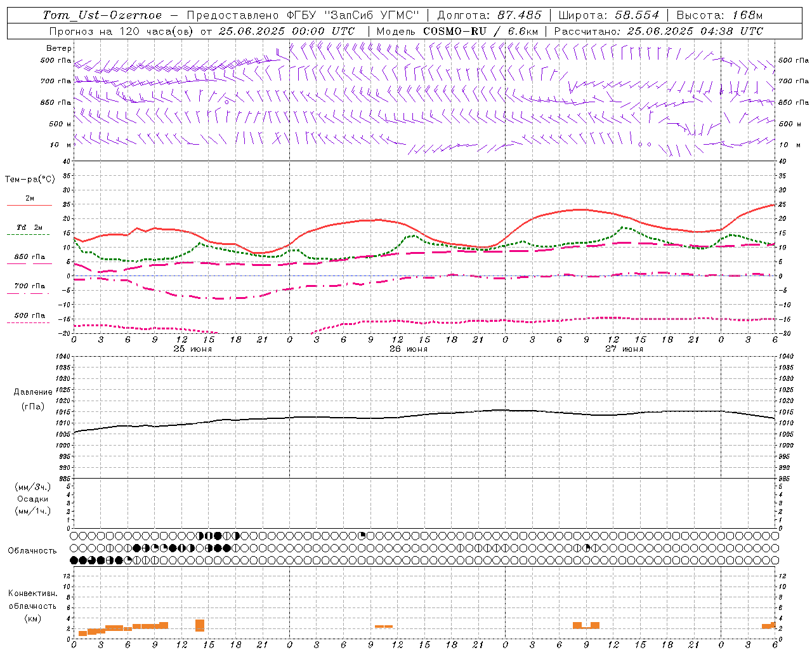
Task: Click the tallest orange convective bar on 25 июня
Action: 200,625
